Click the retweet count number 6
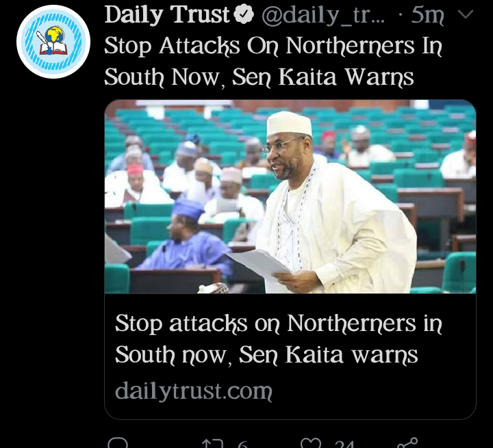 (x=242, y=444)
